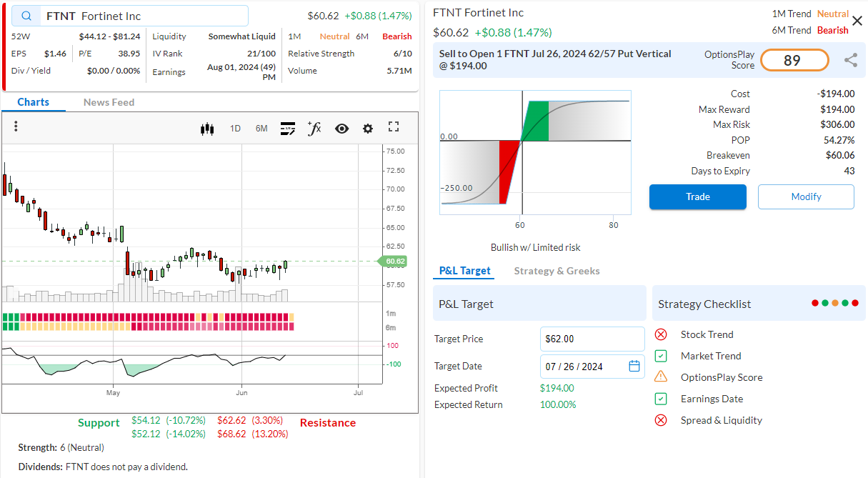Click the 1M trend row label

click(x=390, y=314)
